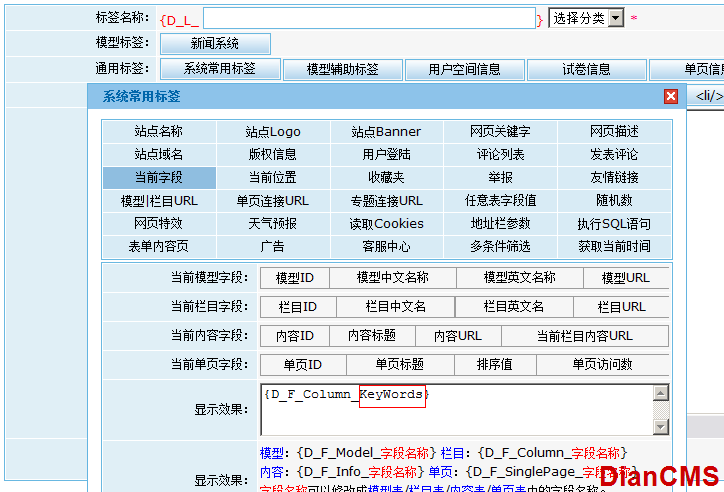Click the 模型中文名称 field button
Viewport: 724px width, 492px height.
tap(392, 278)
